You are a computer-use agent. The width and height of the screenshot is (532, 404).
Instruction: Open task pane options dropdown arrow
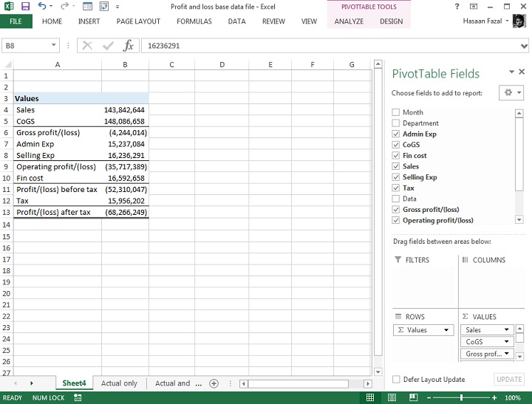pos(511,72)
